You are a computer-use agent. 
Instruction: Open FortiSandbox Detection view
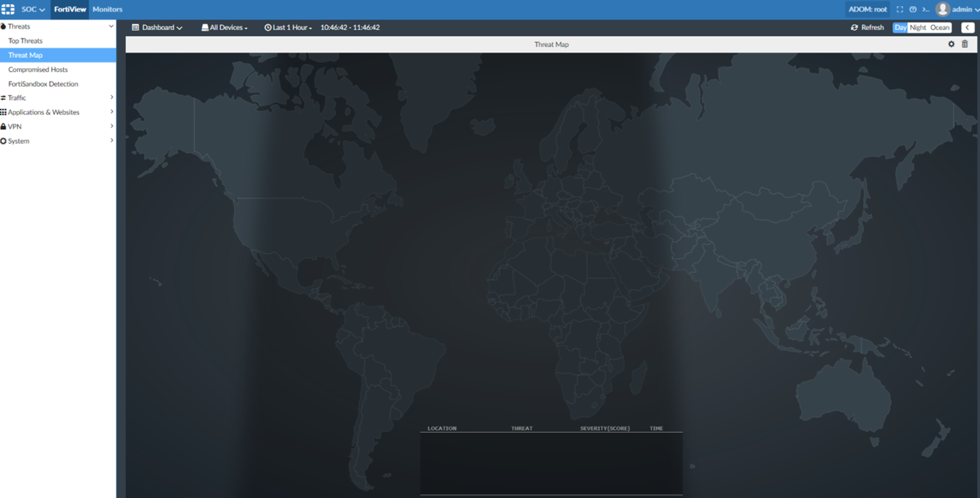[x=43, y=84]
